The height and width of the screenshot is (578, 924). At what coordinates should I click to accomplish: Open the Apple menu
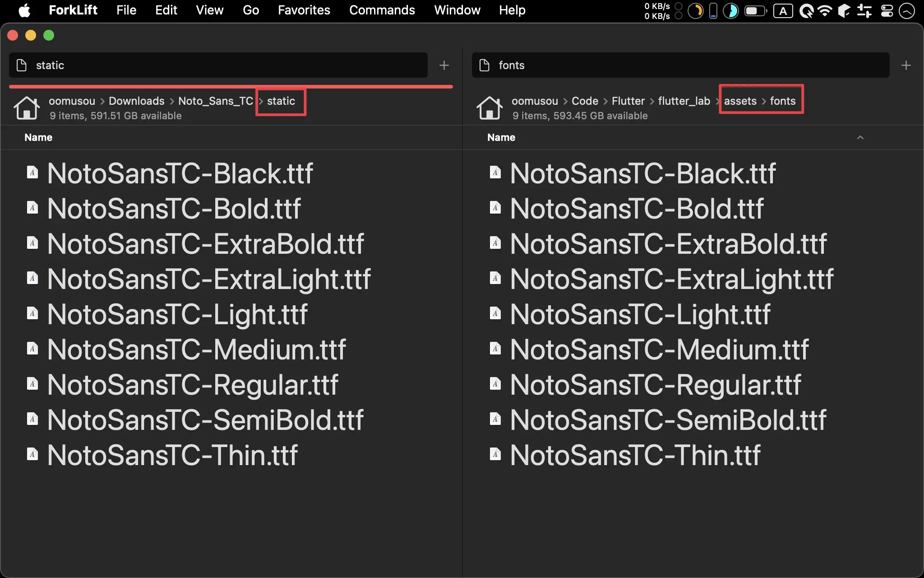(25, 10)
